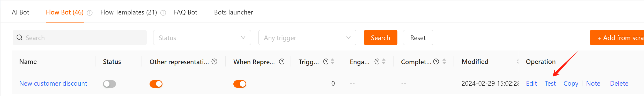Turn off When Repre... toggle in row
The height and width of the screenshot is (96, 644).
click(240, 84)
